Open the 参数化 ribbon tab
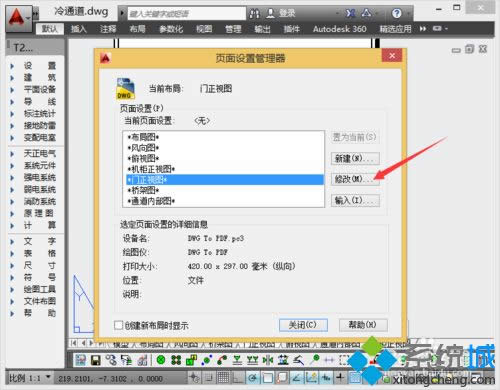The height and width of the screenshot is (390, 500). click(171, 29)
